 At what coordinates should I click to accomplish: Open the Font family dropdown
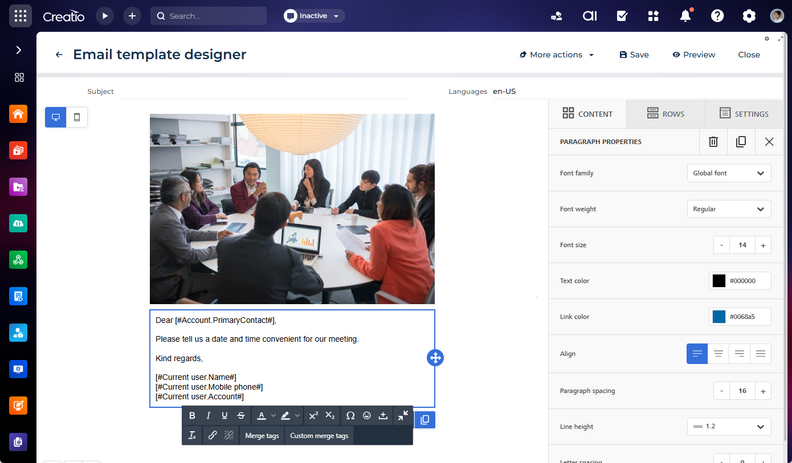pyautogui.click(x=729, y=173)
